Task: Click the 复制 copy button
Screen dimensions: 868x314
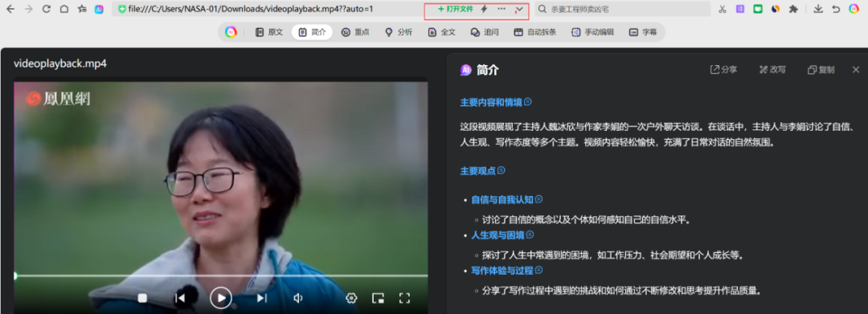Action: click(821, 70)
